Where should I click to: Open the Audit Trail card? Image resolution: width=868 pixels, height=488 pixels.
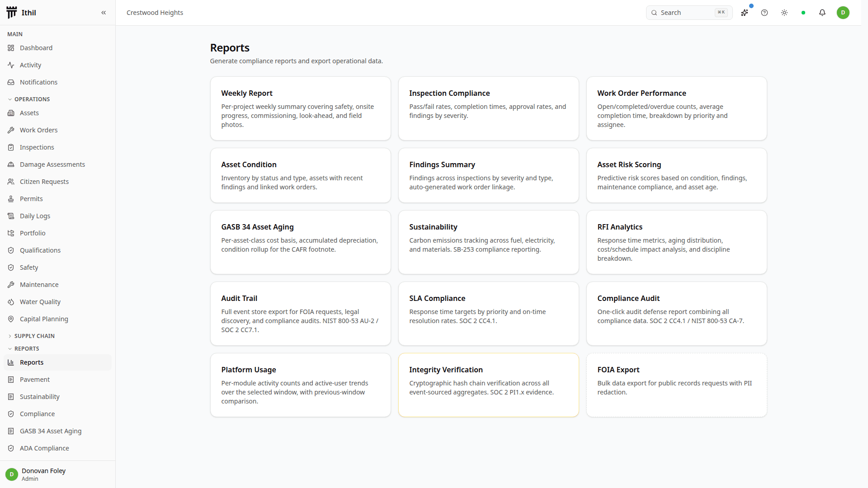pos(301,314)
